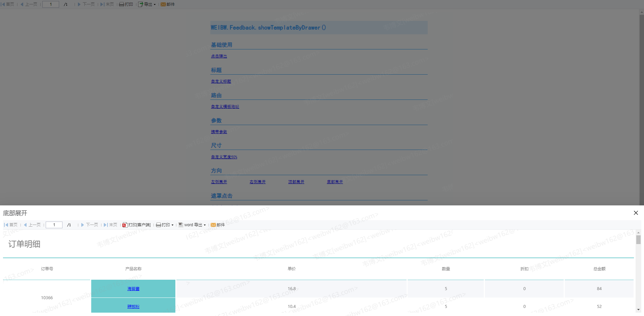This screenshot has width=644, height=316.
Task: Jump to the last page 末页 in drawer toolbar
Action: click(x=110, y=225)
